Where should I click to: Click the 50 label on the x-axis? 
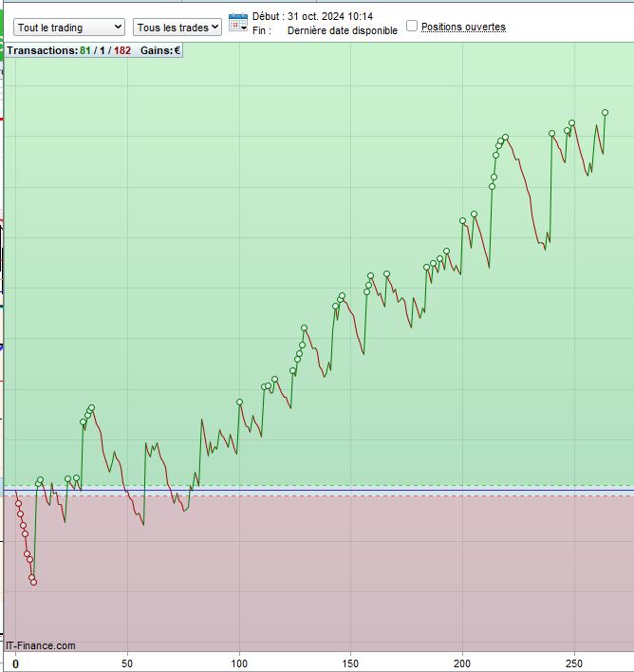pyautogui.click(x=127, y=663)
